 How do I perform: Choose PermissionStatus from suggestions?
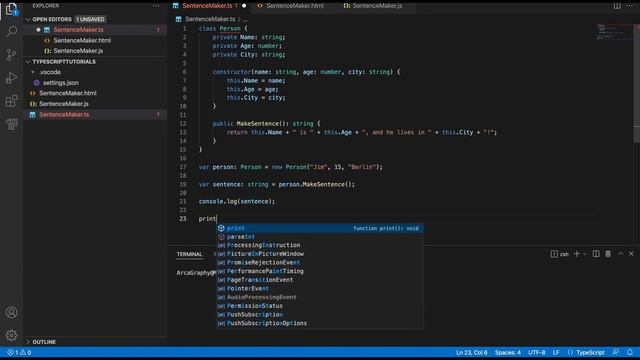(x=320, y=306)
